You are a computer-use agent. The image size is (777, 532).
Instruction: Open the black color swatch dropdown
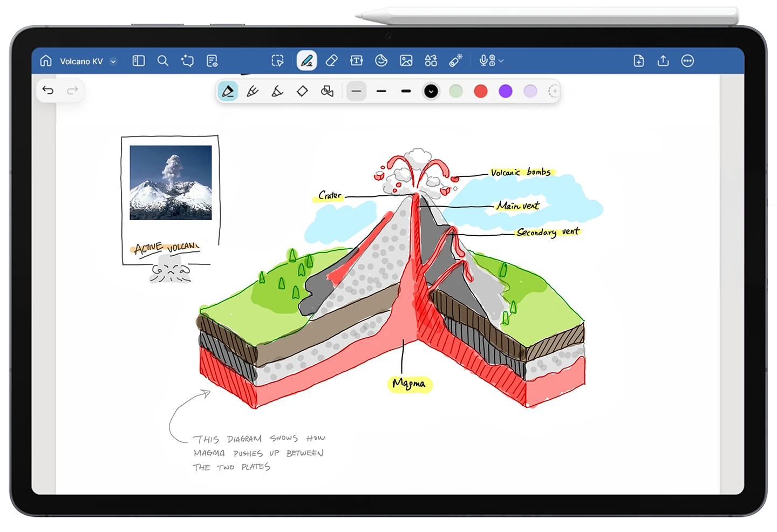[x=431, y=91]
